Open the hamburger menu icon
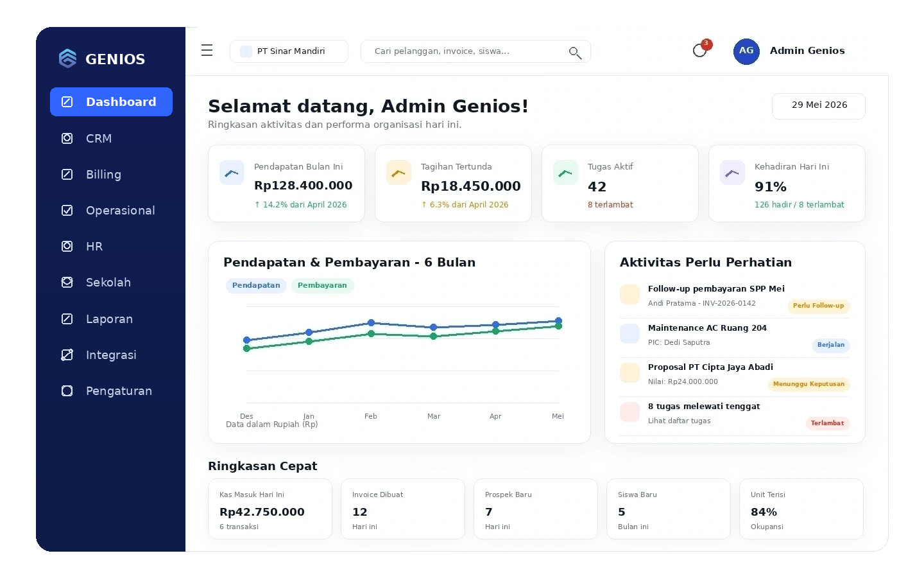The width and height of the screenshot is (924, 578). pyautogui.click(x=207, y=50)
